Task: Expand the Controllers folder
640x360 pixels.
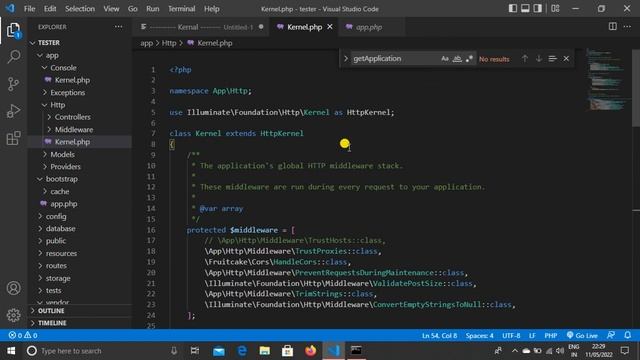Action: coord(73,117)
